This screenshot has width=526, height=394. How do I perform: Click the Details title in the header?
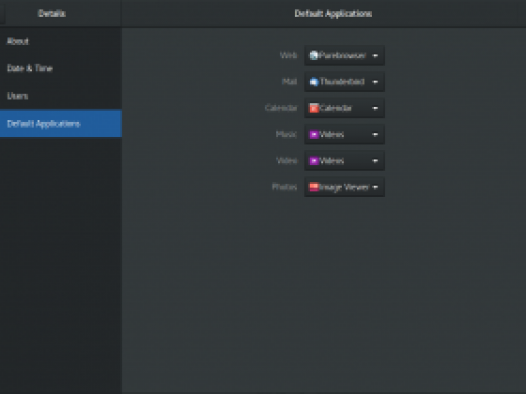point(52,13)
